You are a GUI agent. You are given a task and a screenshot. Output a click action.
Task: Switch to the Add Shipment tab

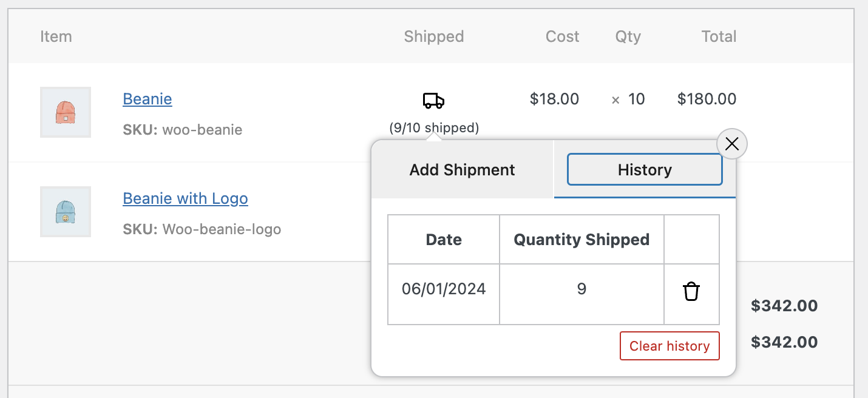pyautogui.click(x=462, y=170)
